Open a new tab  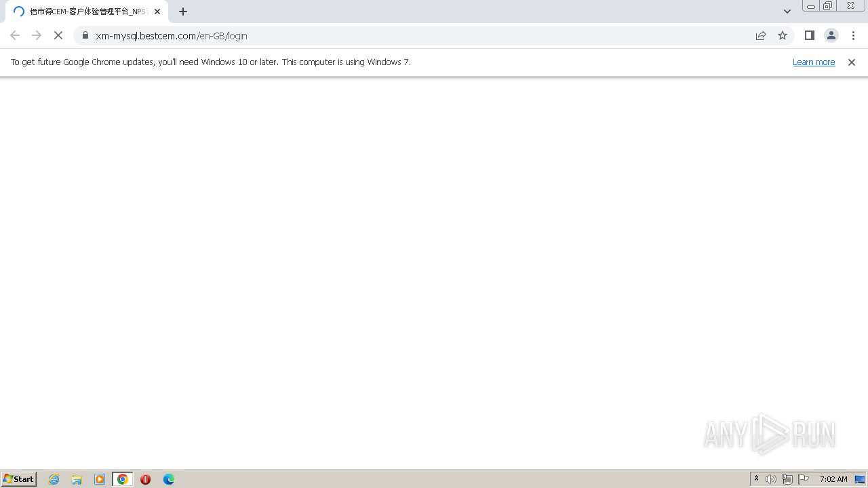point(183,12)
